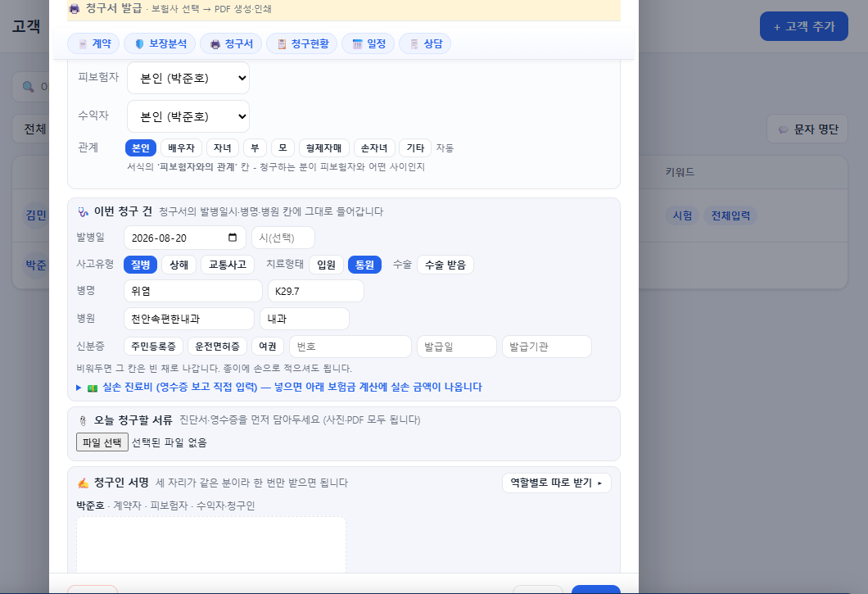Screen dimensions: 868x594
Task: Toggle the 수술 받음 option
Action: [x=445, y=265]
